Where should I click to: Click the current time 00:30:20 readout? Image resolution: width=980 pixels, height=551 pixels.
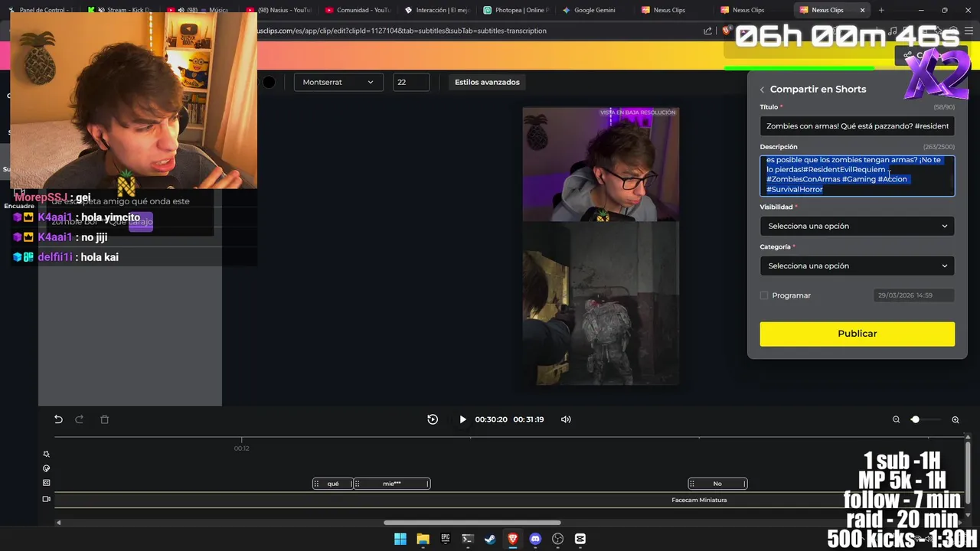[491, 419]
